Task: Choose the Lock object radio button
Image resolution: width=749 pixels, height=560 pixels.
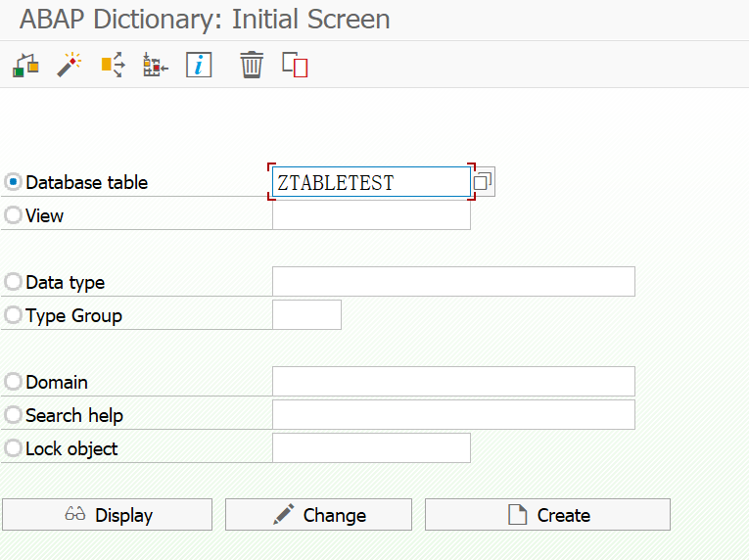Action: coord(14,448)
